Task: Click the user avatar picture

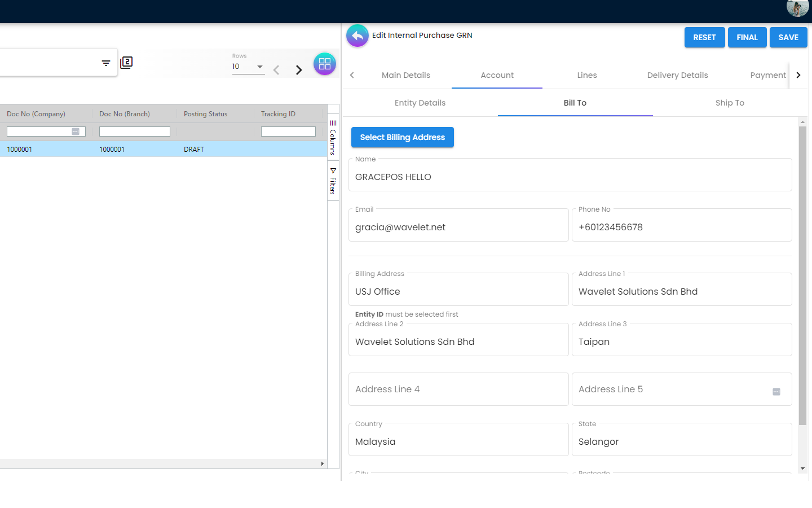Action: pyautogui.click(x=797, y=8)
